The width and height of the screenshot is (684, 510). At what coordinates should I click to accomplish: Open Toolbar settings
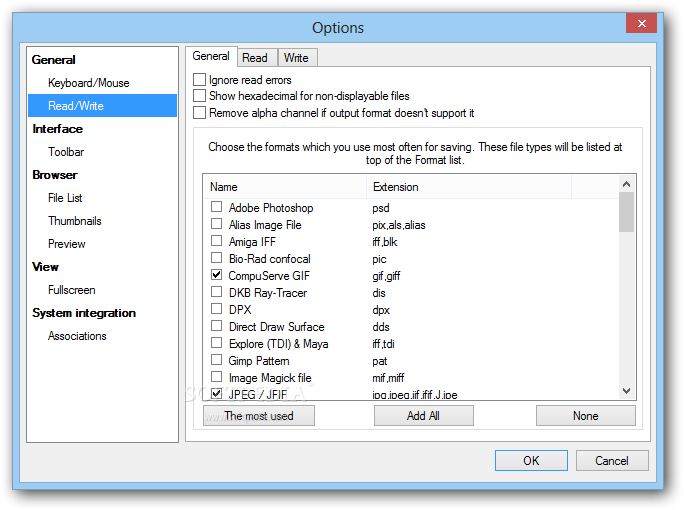[66, 152]
